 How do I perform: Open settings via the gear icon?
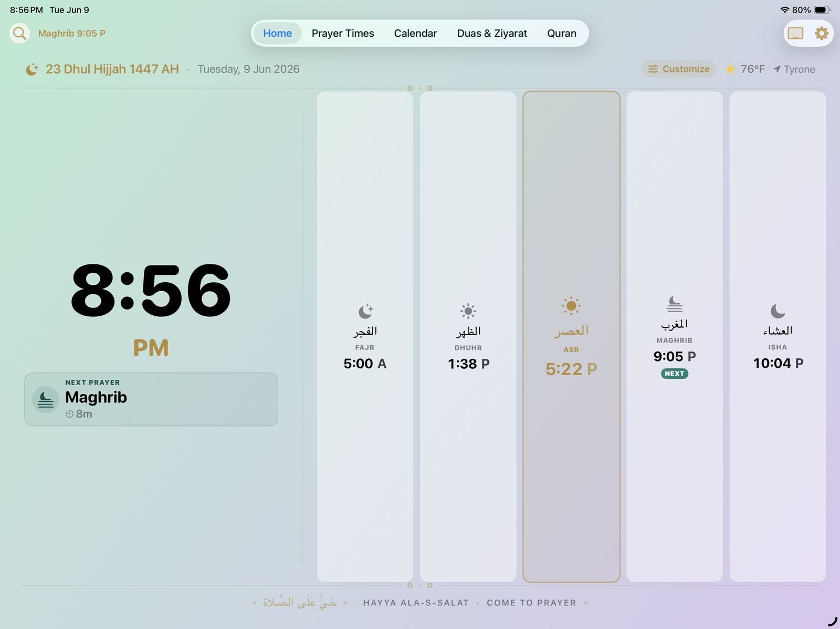pos(821,33)
